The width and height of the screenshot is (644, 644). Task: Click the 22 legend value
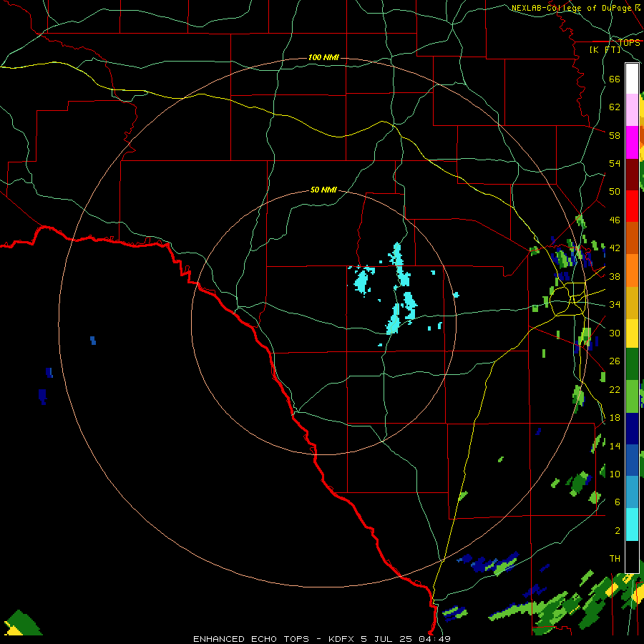pos(615,389)
